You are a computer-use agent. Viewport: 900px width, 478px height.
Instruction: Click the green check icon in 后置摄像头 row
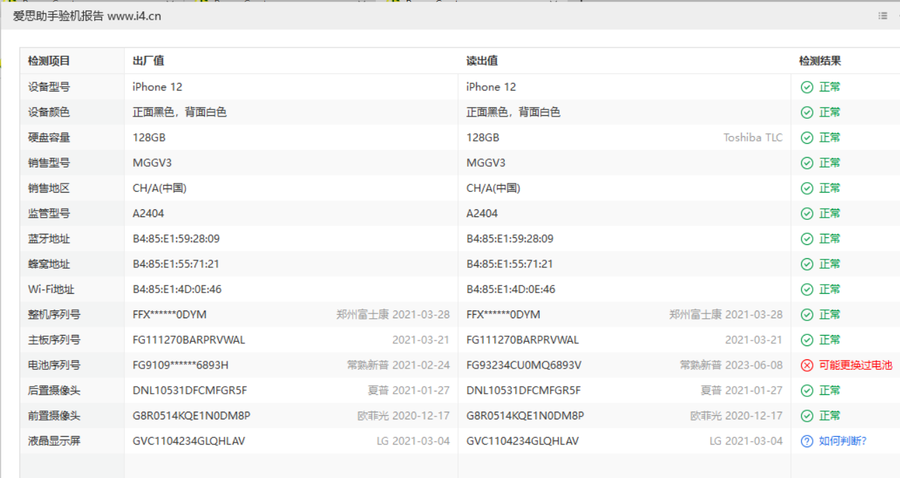point(807,390)
